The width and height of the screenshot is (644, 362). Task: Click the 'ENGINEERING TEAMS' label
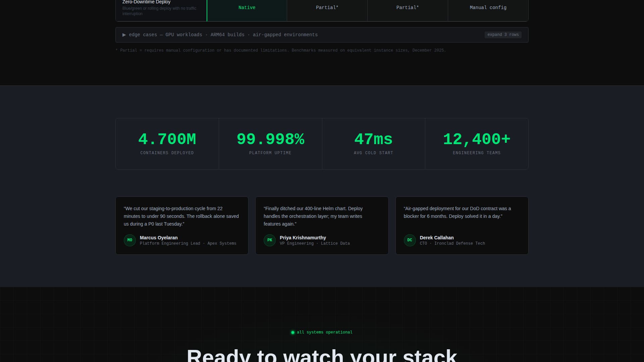[477, 153]
